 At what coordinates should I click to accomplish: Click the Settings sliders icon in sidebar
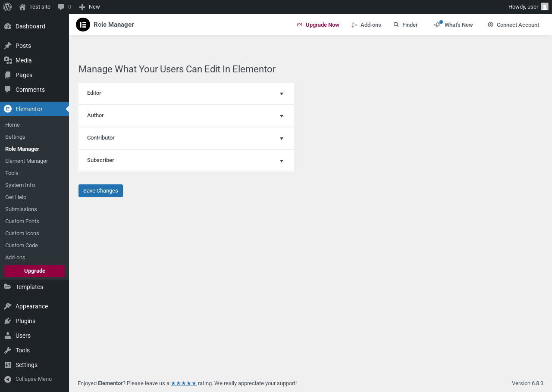pyautogui.click(x=8, y=365)
